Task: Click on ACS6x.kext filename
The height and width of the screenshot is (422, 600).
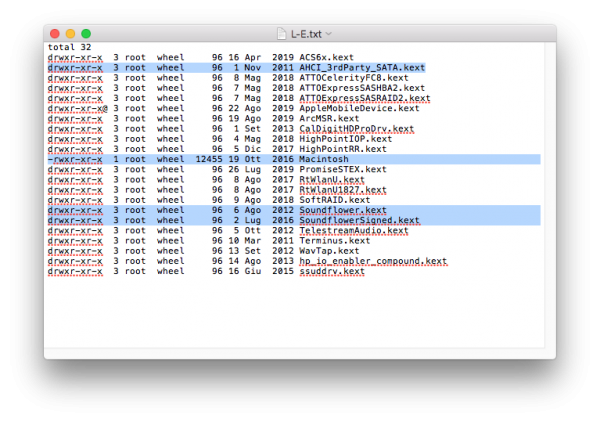Action: tap(326, 57)
